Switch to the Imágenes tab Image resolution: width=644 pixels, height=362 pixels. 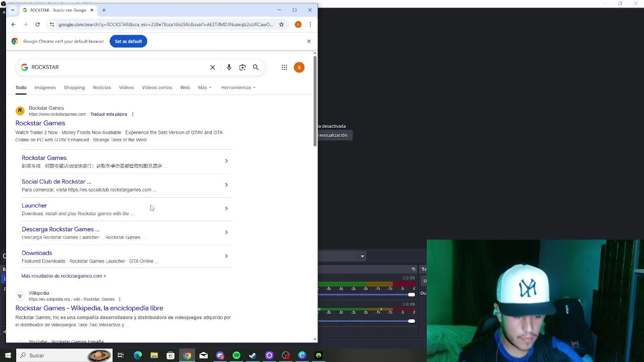tap(45, 87)
